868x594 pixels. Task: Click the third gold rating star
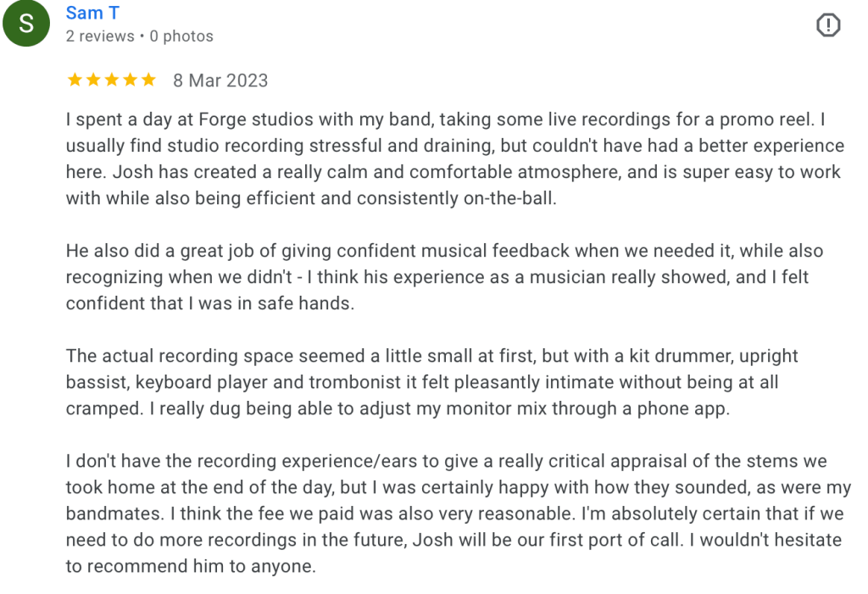[x=112, y=80]
